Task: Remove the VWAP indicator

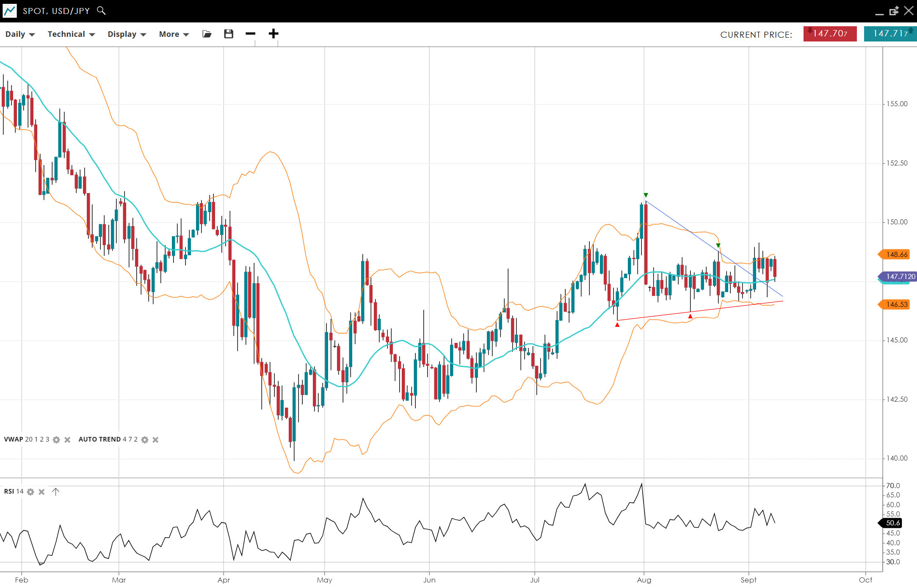Action: (x=67, y=440)
